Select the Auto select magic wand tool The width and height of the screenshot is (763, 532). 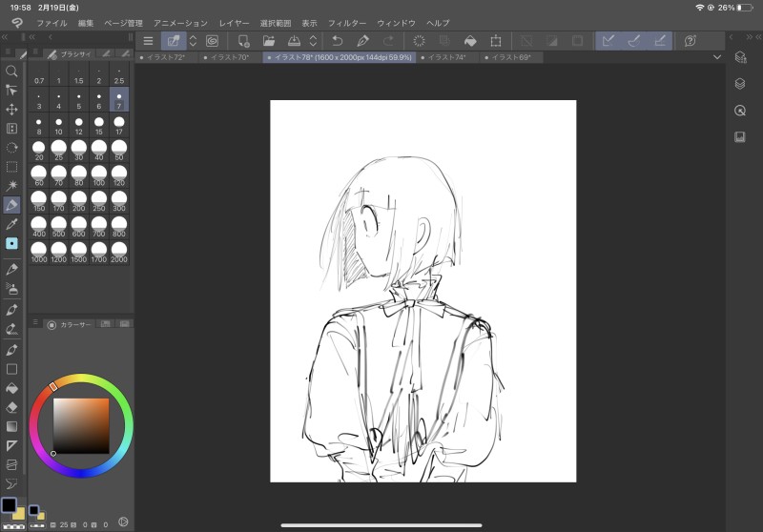tap(11, 185)
